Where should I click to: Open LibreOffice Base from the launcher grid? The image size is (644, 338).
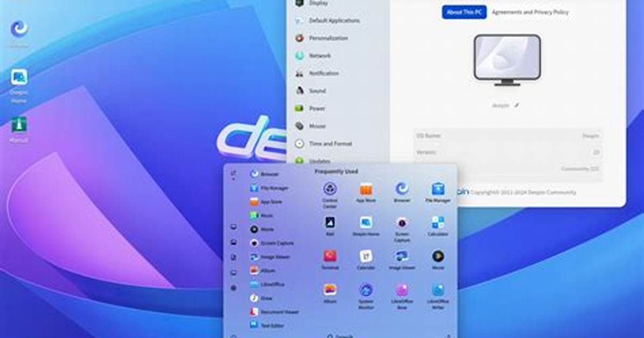click(402, 291)
